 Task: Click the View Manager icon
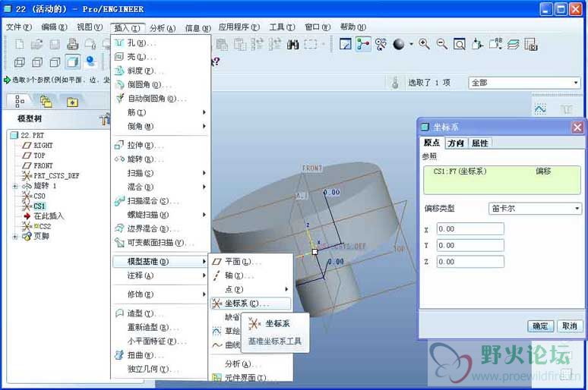531,44
